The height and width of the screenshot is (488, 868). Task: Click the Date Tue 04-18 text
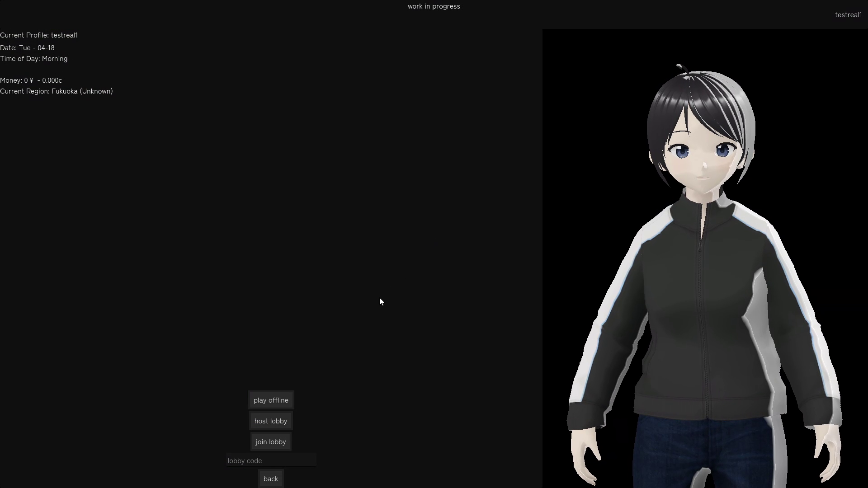27,48
